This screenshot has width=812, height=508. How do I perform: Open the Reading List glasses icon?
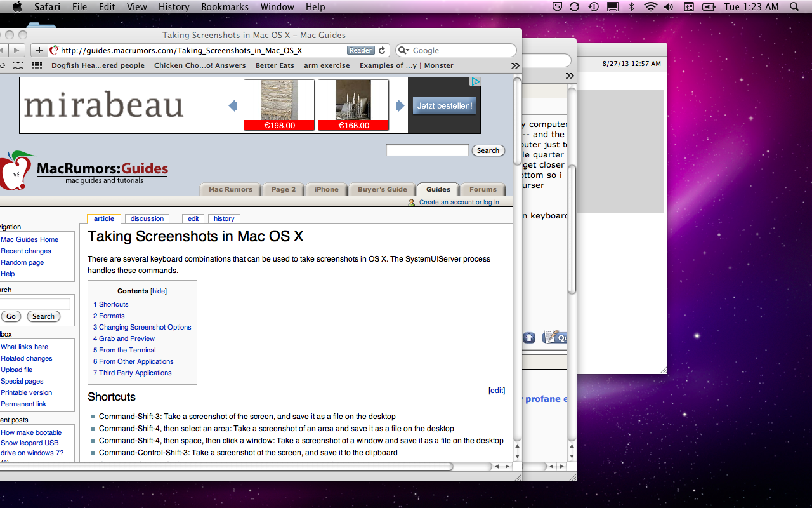[3, 65]
